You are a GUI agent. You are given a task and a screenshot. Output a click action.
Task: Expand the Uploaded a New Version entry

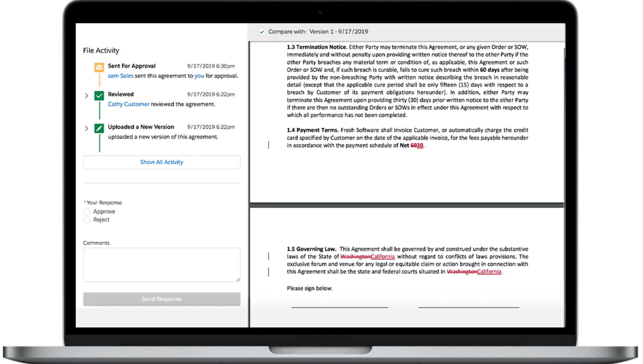[86, 127]
